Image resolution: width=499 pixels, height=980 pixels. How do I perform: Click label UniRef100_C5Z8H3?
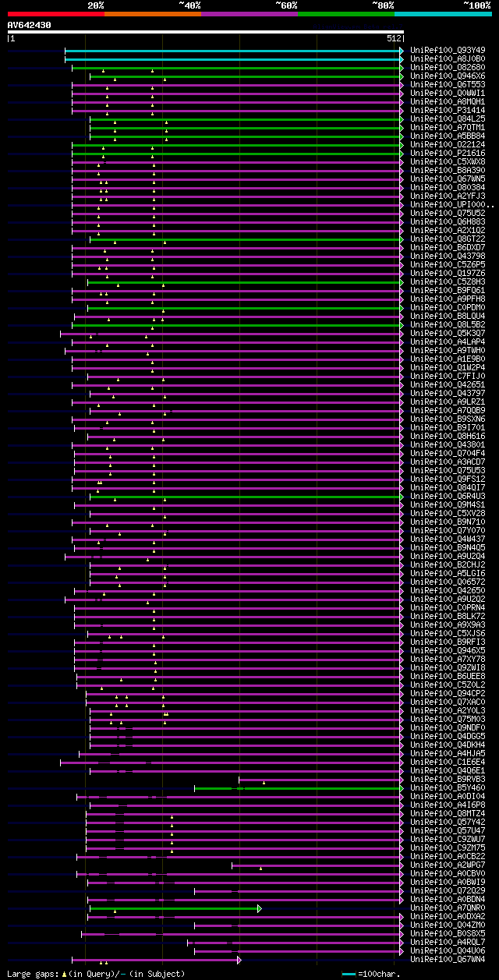click(448, 282)
